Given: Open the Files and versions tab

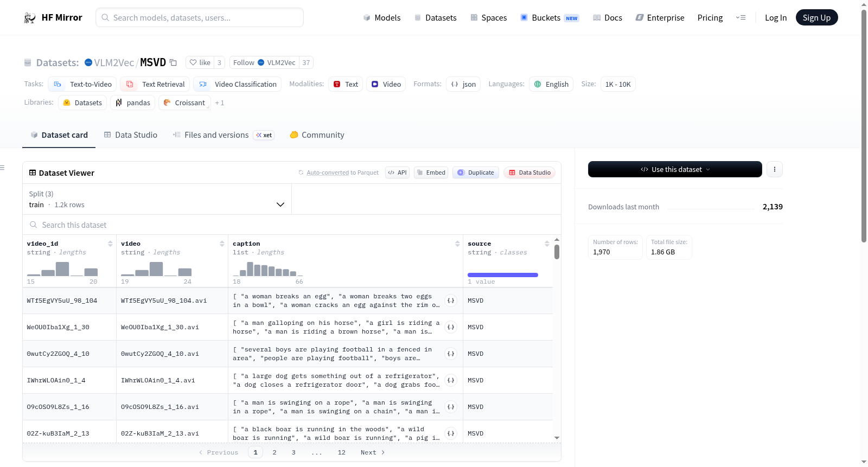Looking at the screenshot, I should [224, 135].
